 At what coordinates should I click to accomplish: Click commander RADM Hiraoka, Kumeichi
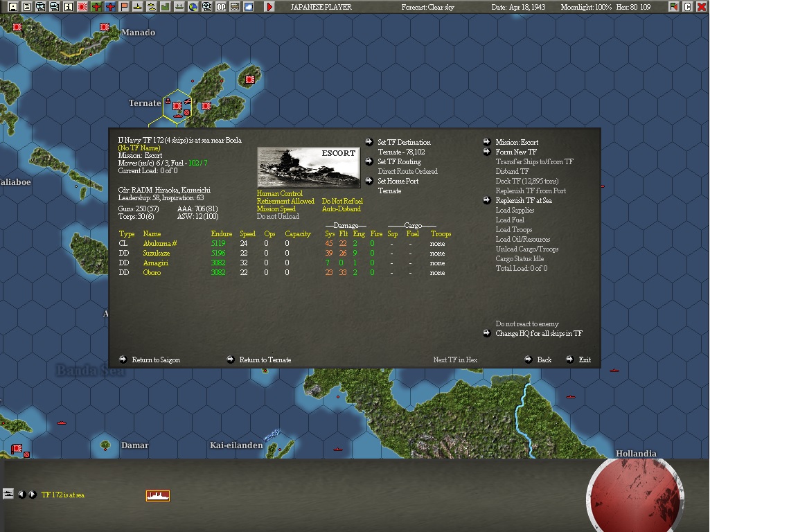[x=164, y=190]
